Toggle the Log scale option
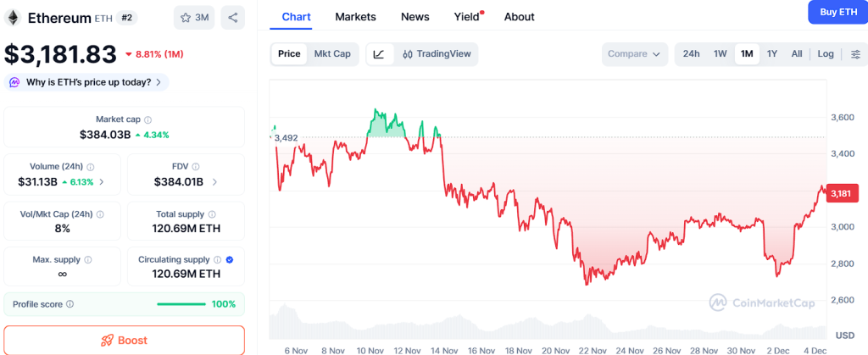Screen dimensions: 868x355 tap(825, 54)
